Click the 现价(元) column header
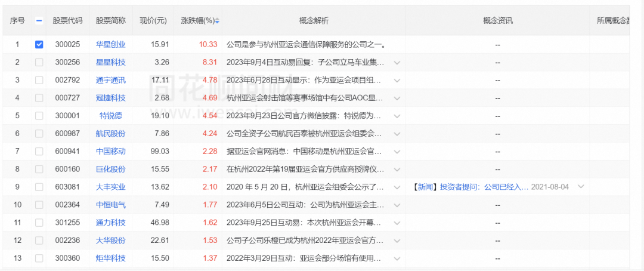 coord(153,21)
